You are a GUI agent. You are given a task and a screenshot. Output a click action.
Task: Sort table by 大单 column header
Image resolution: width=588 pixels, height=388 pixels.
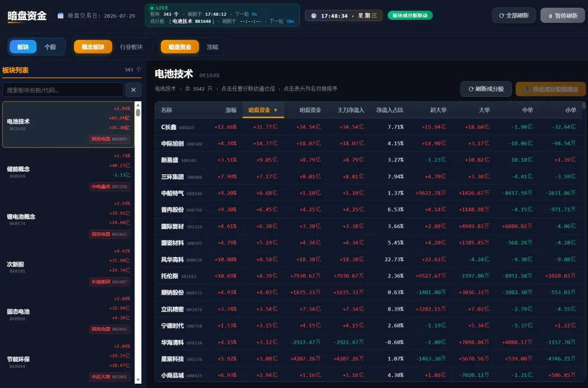click(x=484, y=110)
